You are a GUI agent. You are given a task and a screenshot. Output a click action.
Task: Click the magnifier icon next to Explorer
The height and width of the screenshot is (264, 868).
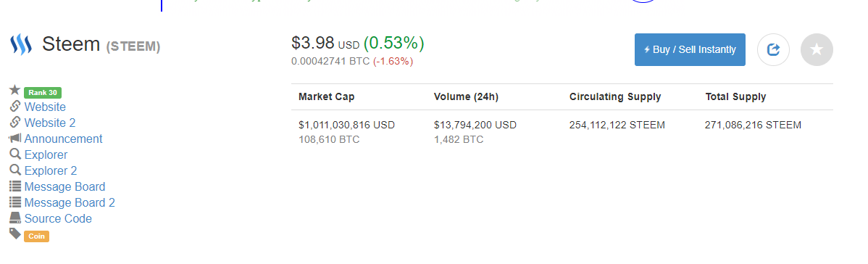click(15, 154)
